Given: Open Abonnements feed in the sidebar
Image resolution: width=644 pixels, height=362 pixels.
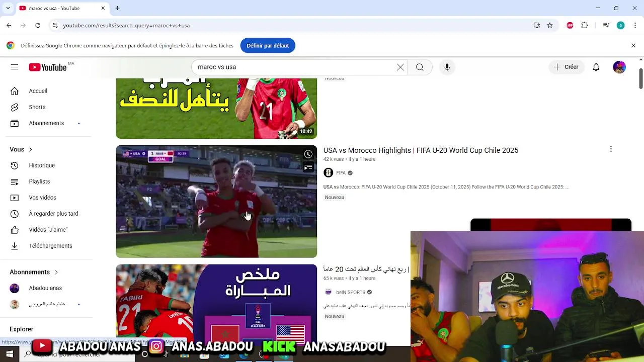Looking at the screenshot, I should (46, 123).
